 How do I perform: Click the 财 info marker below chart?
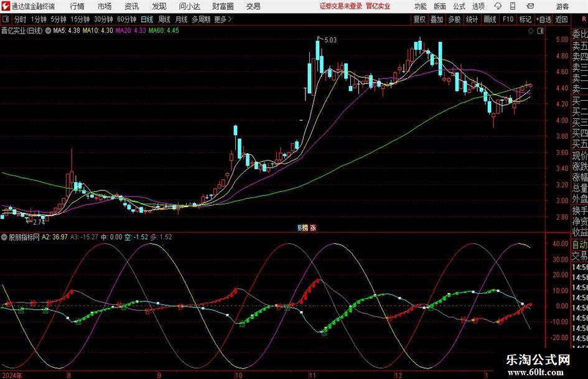300,228
